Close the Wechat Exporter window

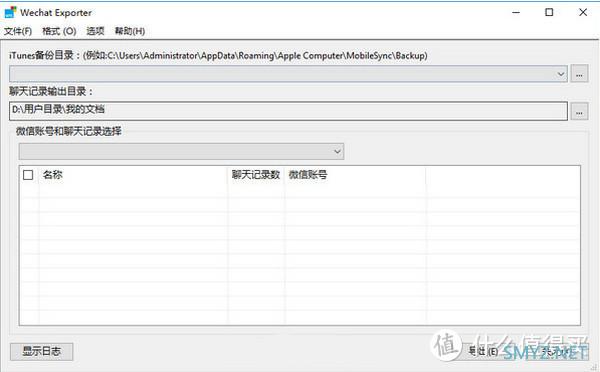click(x=583, y=13)
